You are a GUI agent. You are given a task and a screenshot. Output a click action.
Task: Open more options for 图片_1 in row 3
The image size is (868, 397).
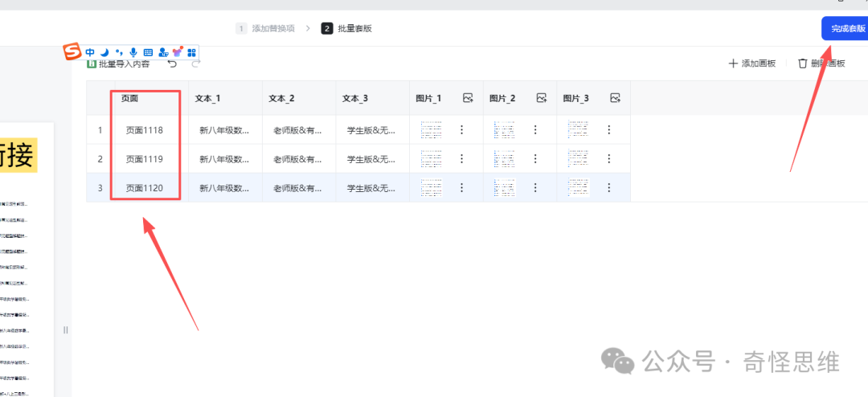(461, 187)
